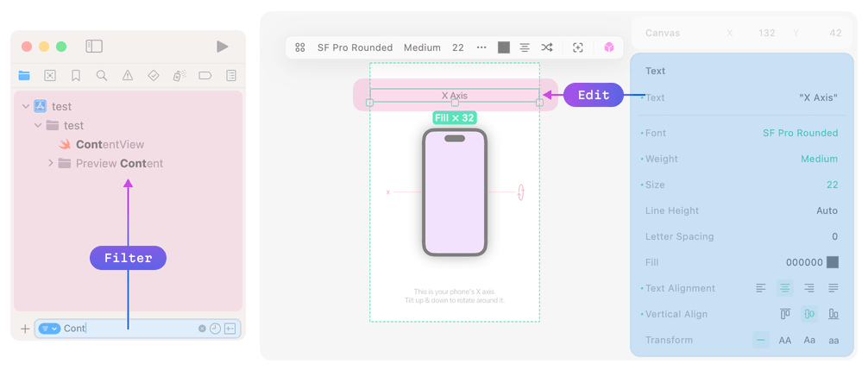This screenshot has height=370, width=868.
Task: Click the focus frame icon in toolbar
Action: pyautogui.click(x=578, y=47)
